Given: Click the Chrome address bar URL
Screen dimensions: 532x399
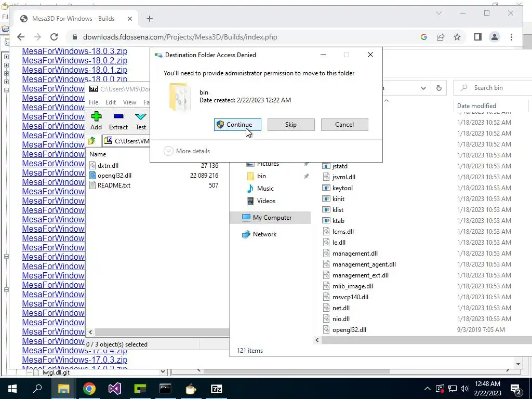Looking at the screenshot, I should (180, 37).
